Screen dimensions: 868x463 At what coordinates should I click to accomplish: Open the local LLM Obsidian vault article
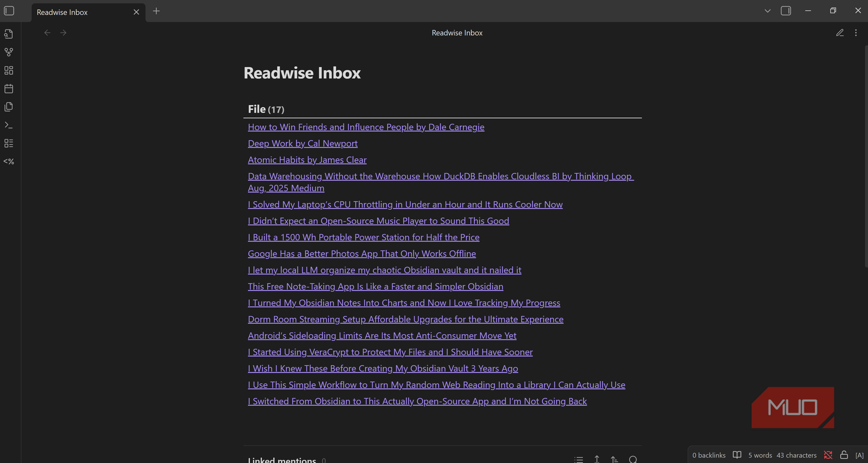tap(385, 270)
